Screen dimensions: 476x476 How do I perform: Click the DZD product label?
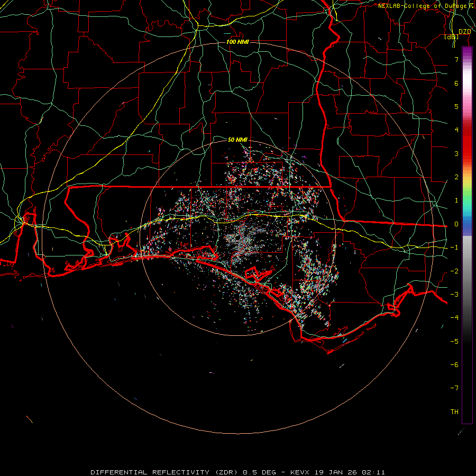pos(464,32)
